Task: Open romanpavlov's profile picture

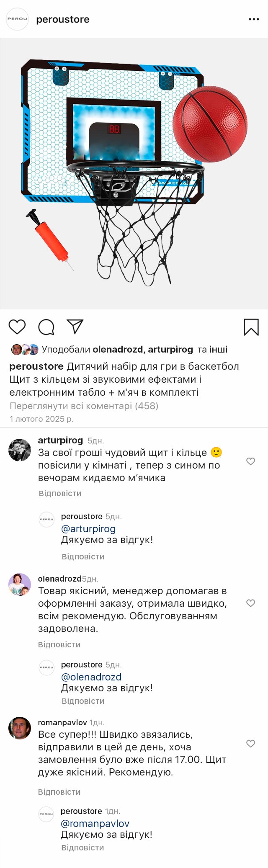Action: pyautogui.click(x=20, y=728)
